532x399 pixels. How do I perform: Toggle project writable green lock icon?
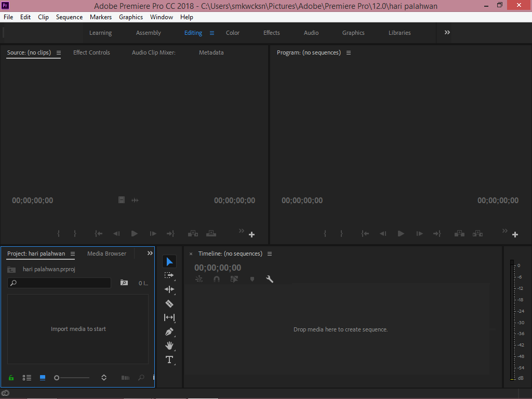point(11,378)
